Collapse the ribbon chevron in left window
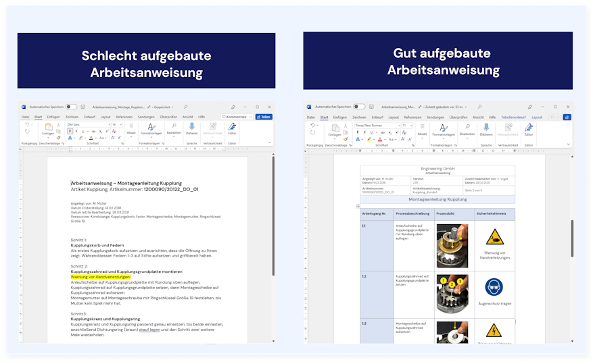 [270, 142]
